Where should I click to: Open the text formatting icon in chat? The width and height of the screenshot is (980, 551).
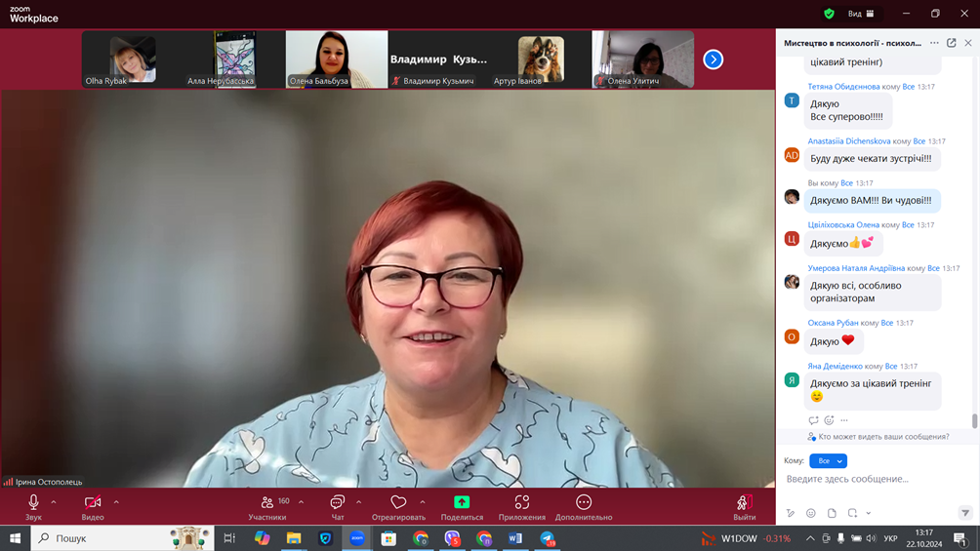point(791,513)
